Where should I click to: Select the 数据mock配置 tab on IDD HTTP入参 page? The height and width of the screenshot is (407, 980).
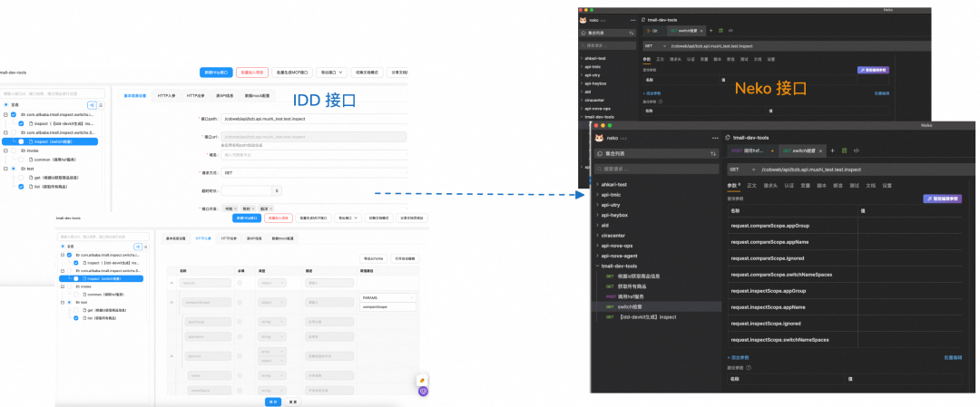click(x=281, y=238)
